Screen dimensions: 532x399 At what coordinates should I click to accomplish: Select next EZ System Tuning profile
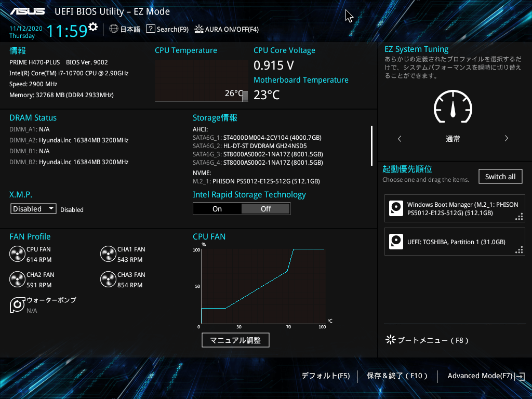pos(506,138)
